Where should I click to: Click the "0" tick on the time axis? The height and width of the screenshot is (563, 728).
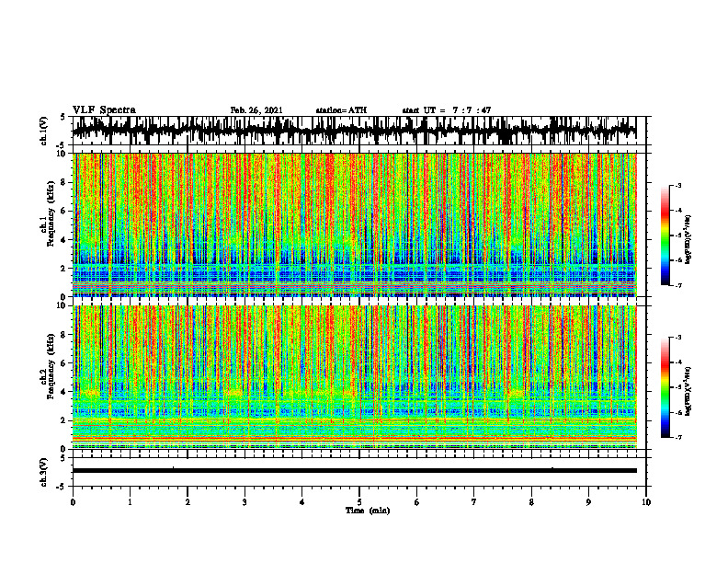[73, 502]
